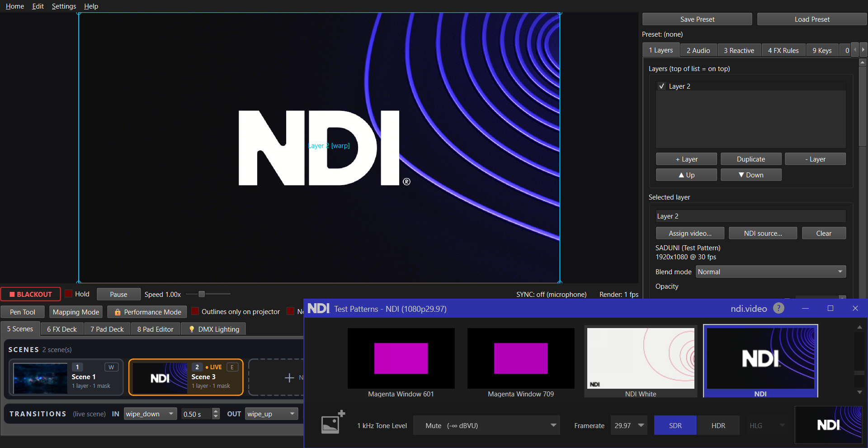
Task: Open the 1 kHz Tone Level Mute dropdown
Action: coord(486,425)
